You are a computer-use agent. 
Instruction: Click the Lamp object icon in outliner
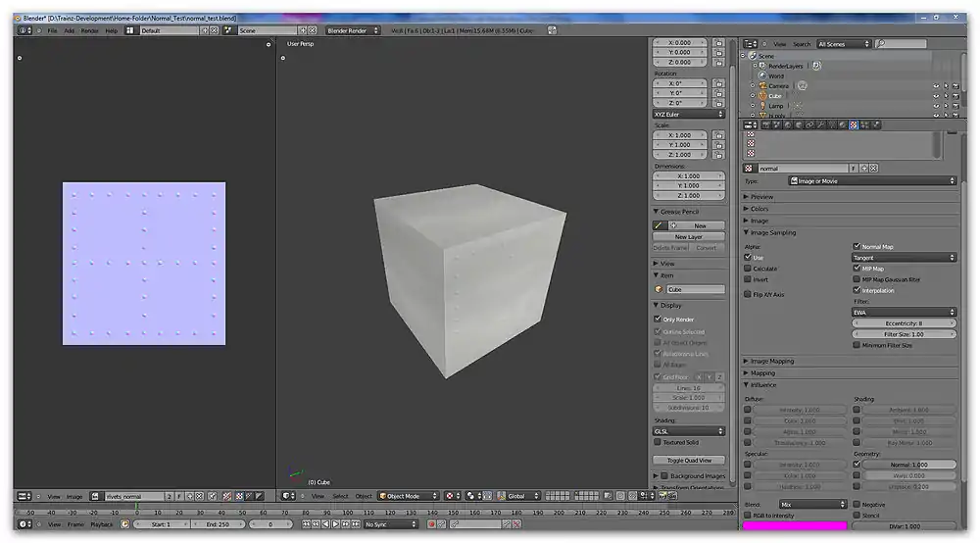[x=762, y=106]
